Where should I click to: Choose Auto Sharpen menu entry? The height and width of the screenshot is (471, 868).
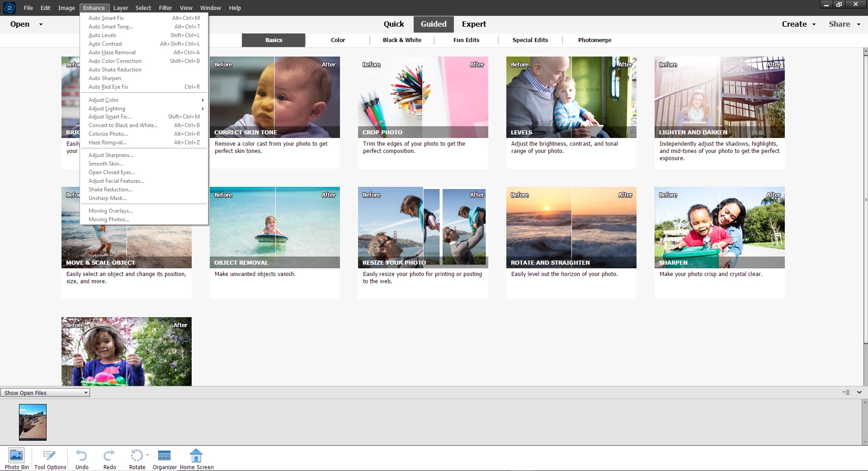coord(144,78)
